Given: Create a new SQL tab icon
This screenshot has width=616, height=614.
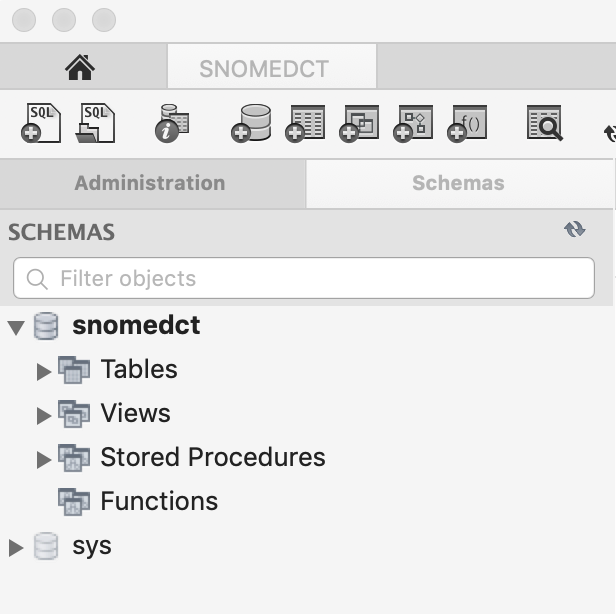Looking at the screenshot, I should pos(41,123).
